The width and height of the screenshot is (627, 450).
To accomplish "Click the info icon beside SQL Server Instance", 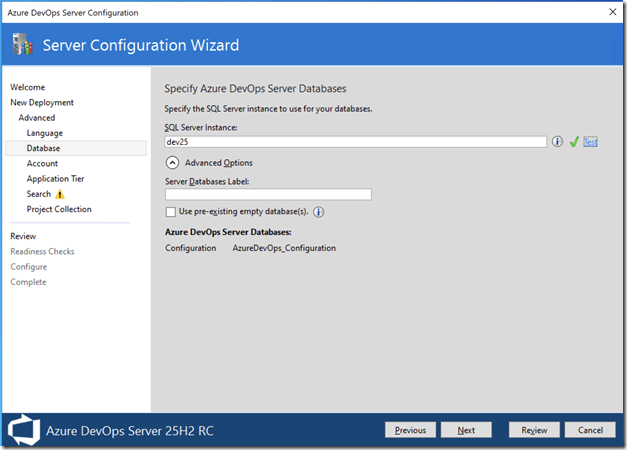I will (558, 142).
